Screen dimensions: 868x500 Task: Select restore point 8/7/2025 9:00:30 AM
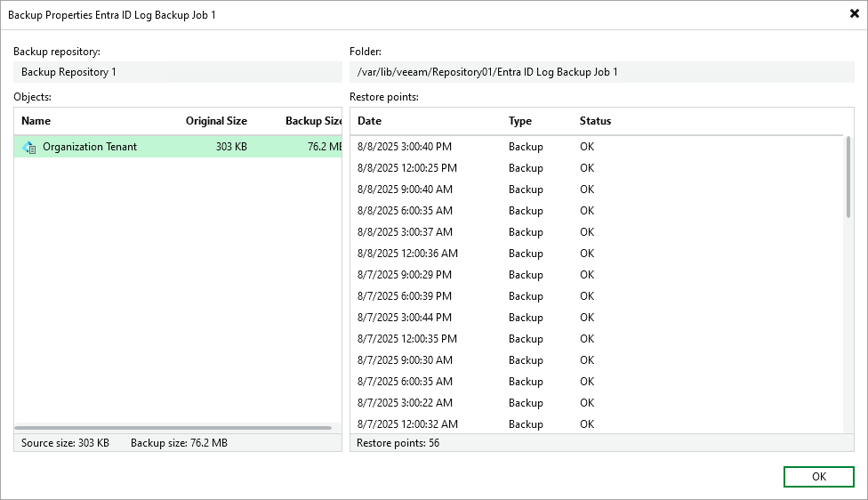click(597, 360)
